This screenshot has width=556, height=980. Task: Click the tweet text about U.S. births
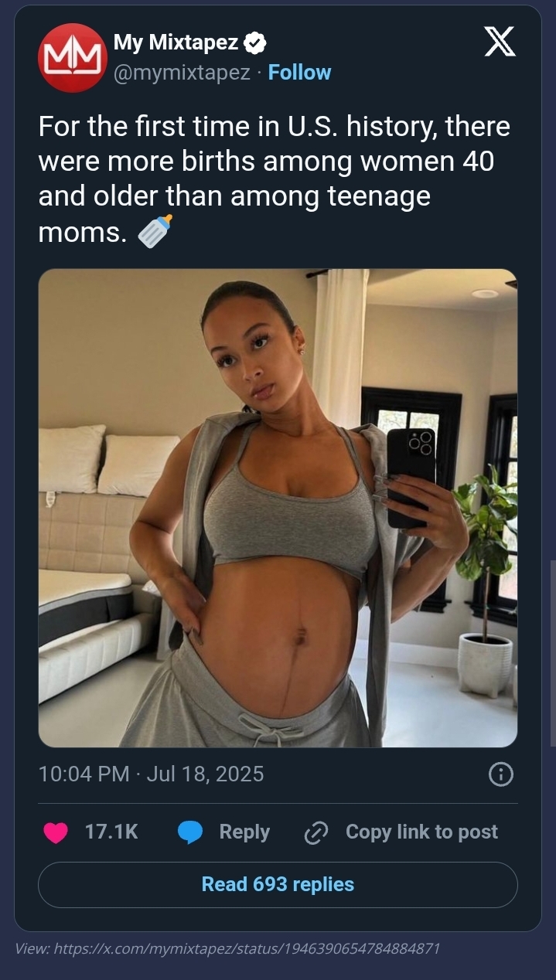point(275,179)
